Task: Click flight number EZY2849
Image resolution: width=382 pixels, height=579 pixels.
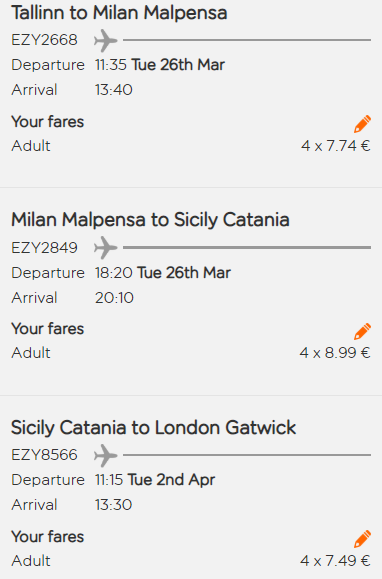Action: [x=44, y=248]
